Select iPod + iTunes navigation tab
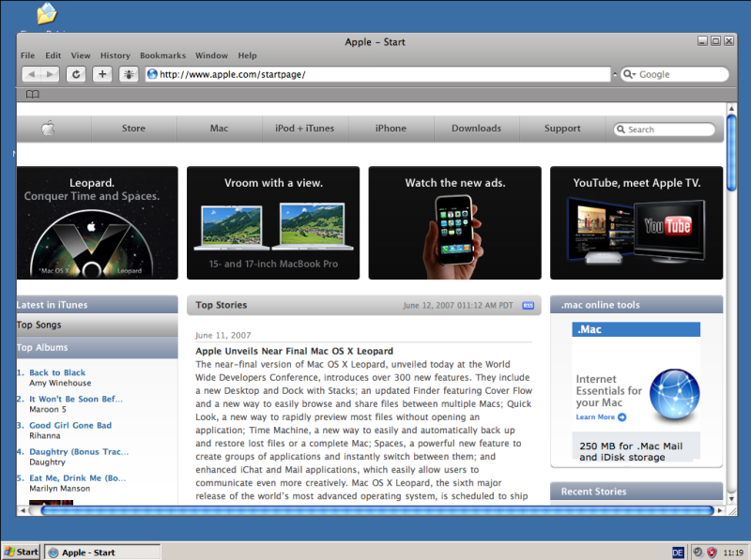The height and width of the screenshot is (560, 751). point(304,129)
